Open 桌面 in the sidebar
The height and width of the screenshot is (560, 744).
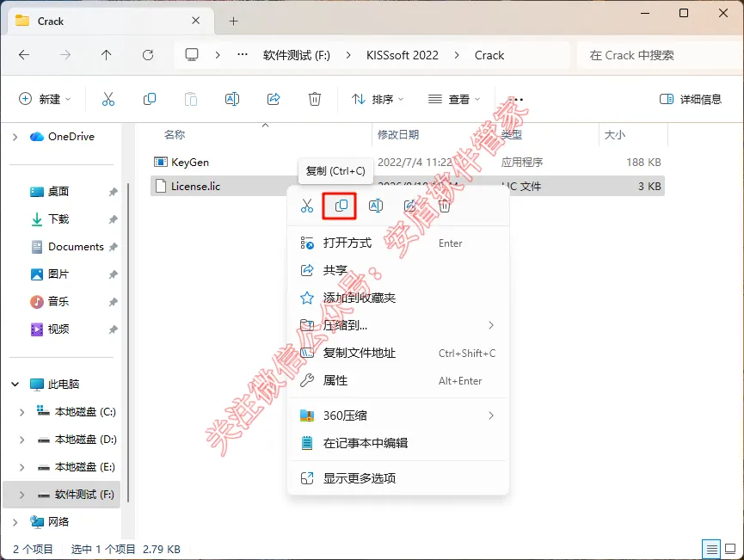coord(58,191)
